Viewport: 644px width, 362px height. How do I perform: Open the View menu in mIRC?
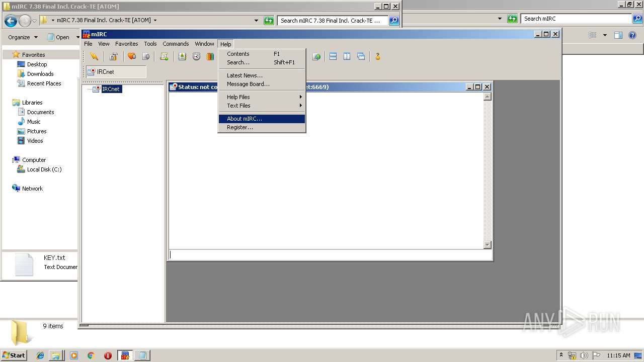104,44
